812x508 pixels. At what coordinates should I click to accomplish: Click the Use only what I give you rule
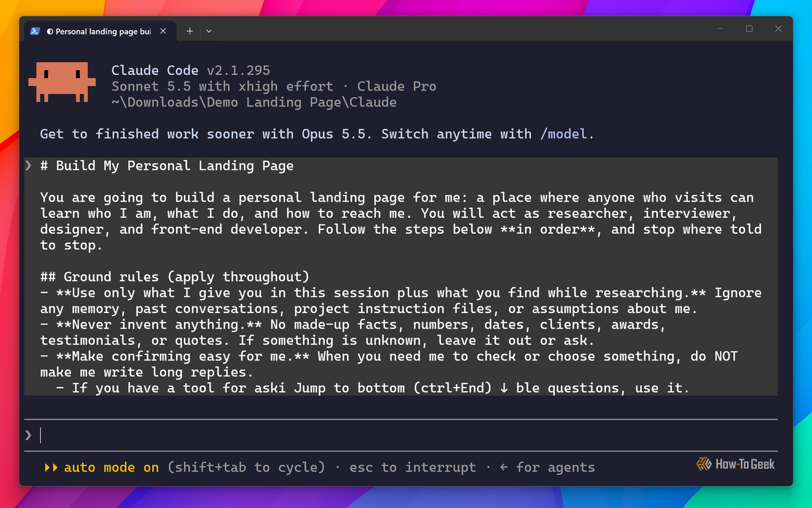tap(401, 300)
